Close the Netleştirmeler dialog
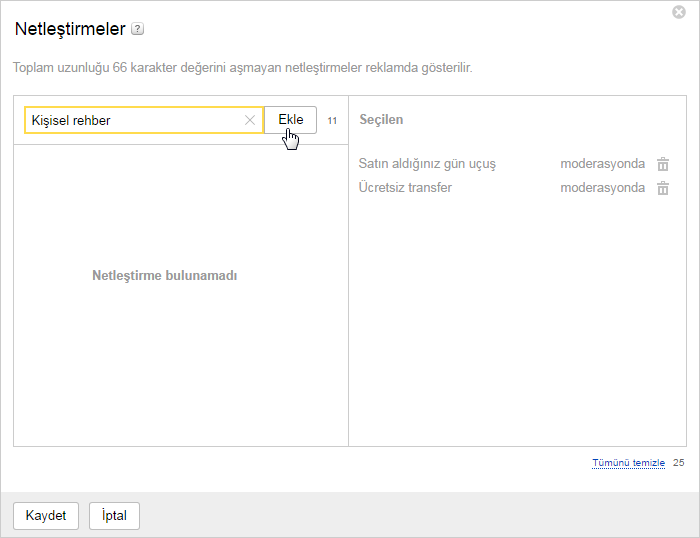700x538 pixels. (679, 12)
